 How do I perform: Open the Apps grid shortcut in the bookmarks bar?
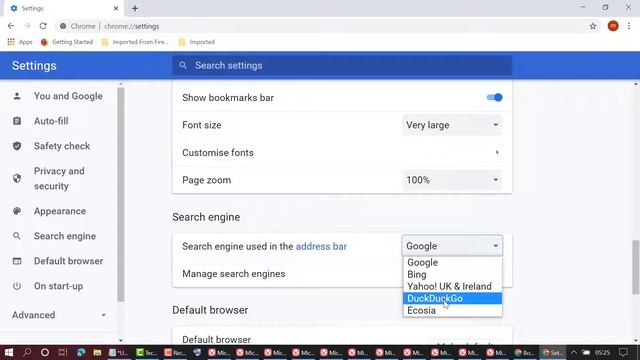20,42
